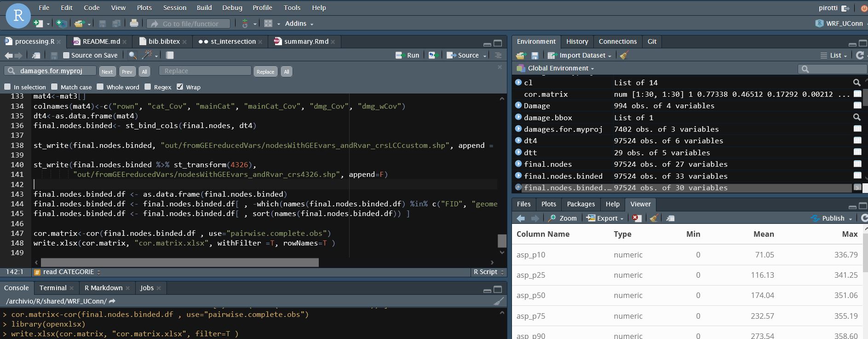
Task: Refresh the Environment pane
Action: coord(860,55)
